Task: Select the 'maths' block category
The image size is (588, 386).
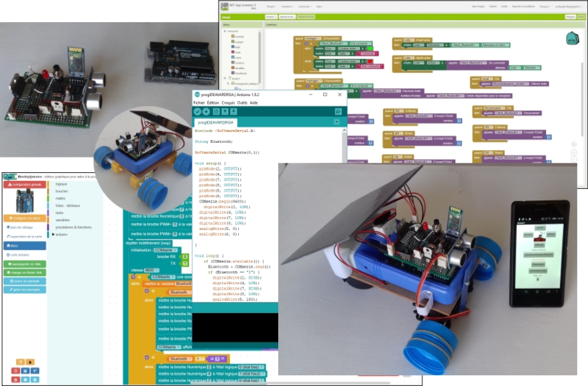Action: (60, 198)
